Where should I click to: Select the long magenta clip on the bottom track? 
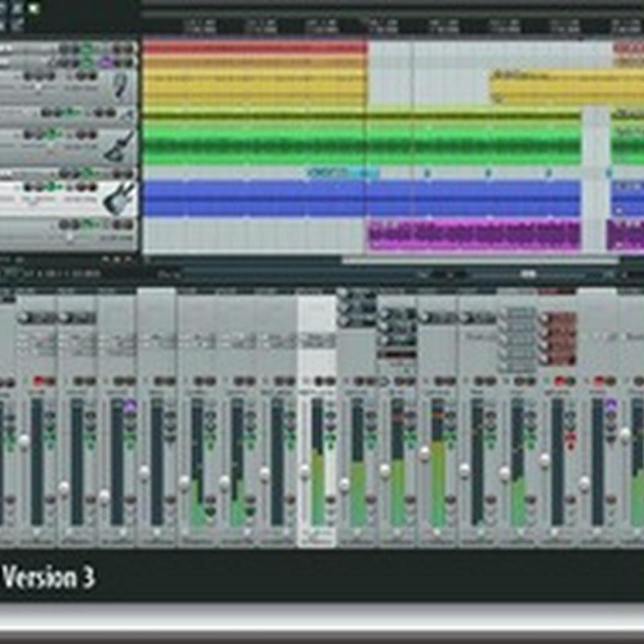pyautogui.click(x=474, y=234)
